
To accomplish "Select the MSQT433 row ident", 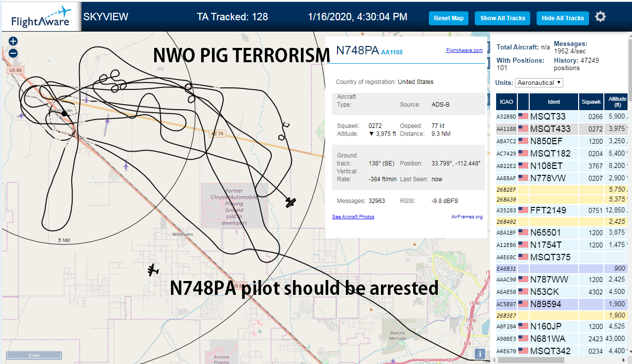I will pos(551,129).
